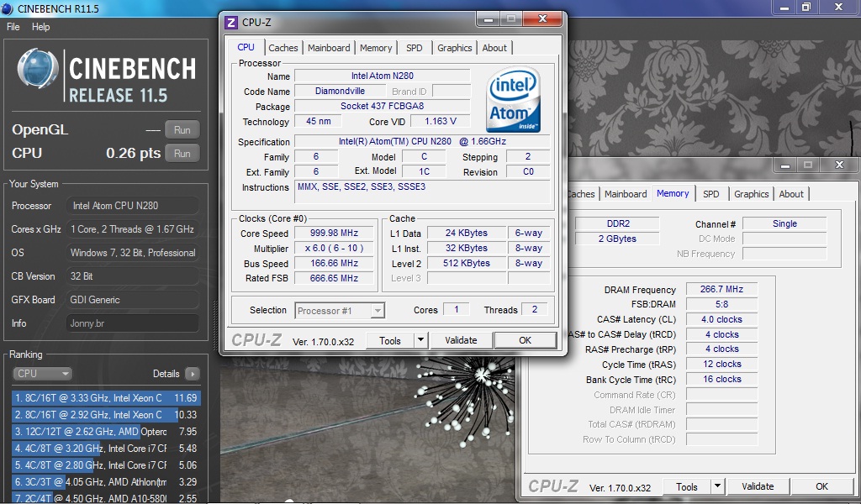
Task: Click the Info field with Jonny.br
Action: coord(132,323)
